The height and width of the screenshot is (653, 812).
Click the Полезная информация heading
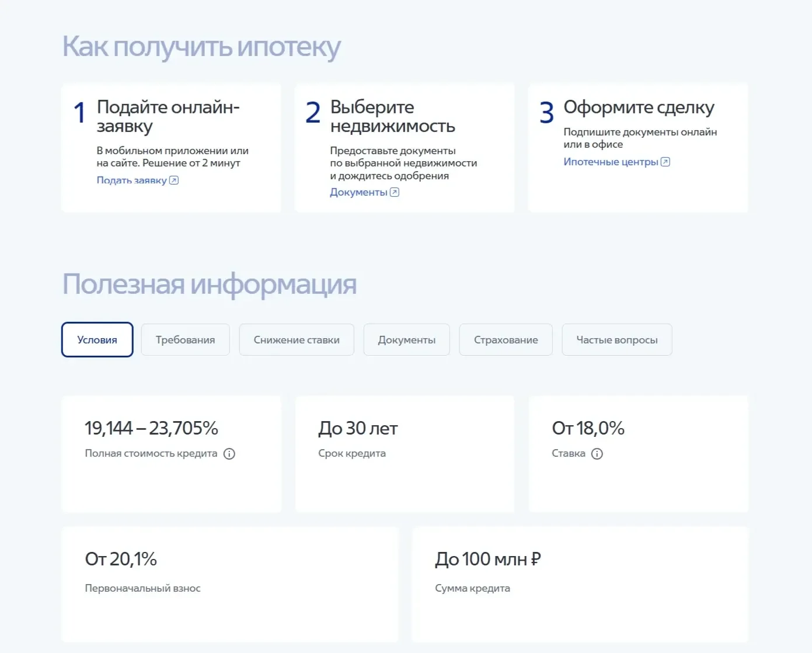pyautogui.click(x=209, y=284)
